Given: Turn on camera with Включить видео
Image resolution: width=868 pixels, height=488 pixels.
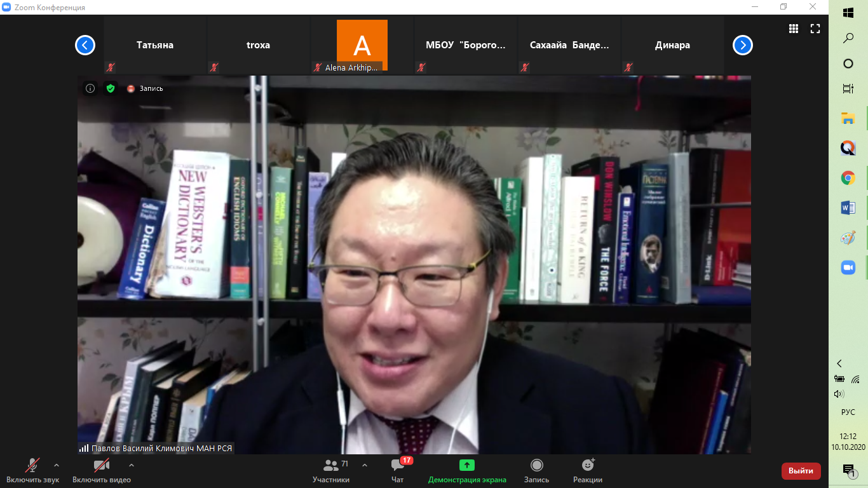Looking at the screenshot, I should point(102,470).
